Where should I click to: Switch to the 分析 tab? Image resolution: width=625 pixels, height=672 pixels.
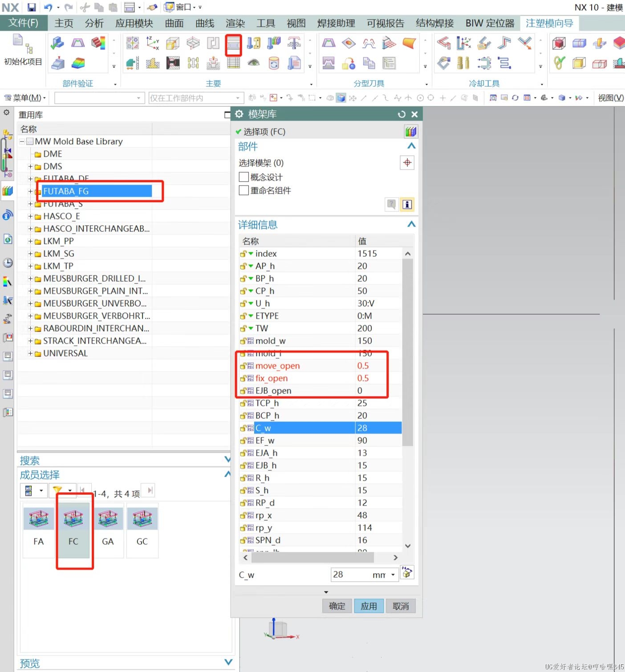point(94,23)
